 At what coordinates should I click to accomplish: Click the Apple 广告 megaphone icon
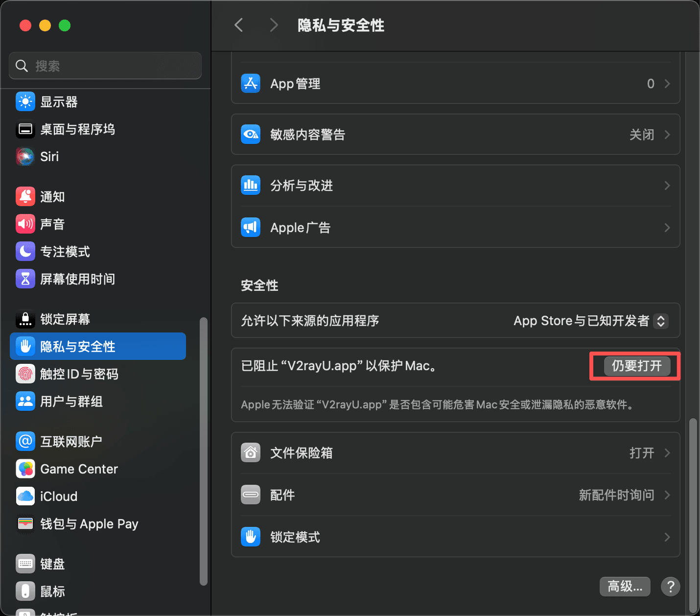(x=251, y=228)
